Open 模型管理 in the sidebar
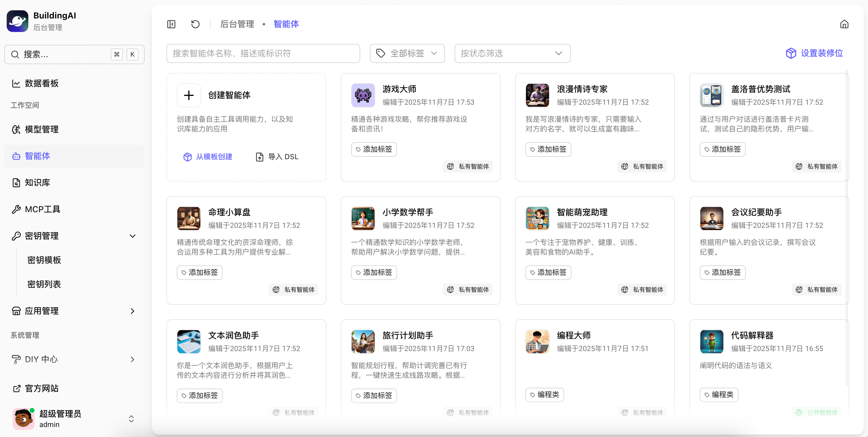868x437 pixels. pyautogui.click(x=41, y=130)
